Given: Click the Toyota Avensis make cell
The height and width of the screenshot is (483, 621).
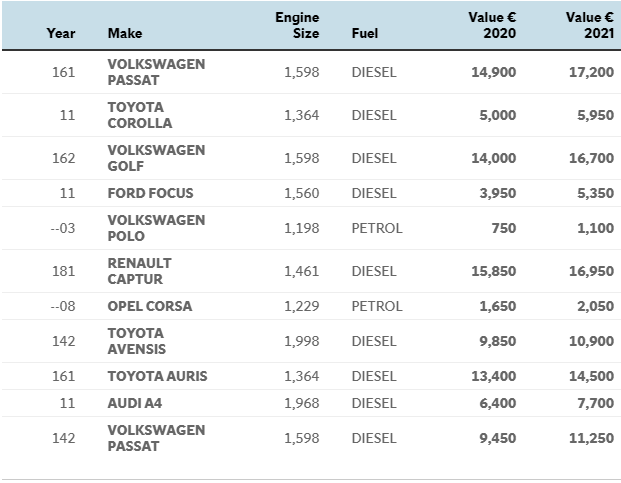Looking at the screenshot, I should pos(137,341).
